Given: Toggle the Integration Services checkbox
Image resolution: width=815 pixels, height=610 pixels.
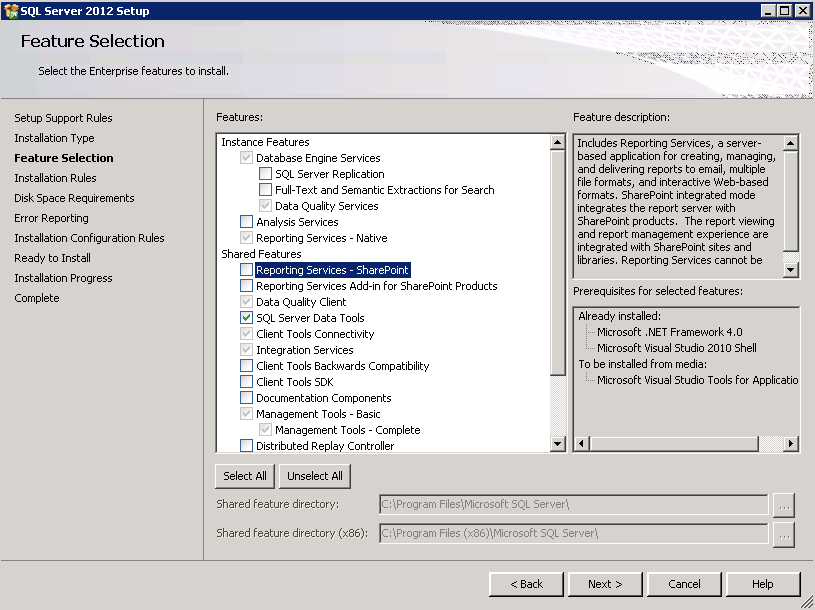Looking at the screenshot, I should click(x=246, y=350).
